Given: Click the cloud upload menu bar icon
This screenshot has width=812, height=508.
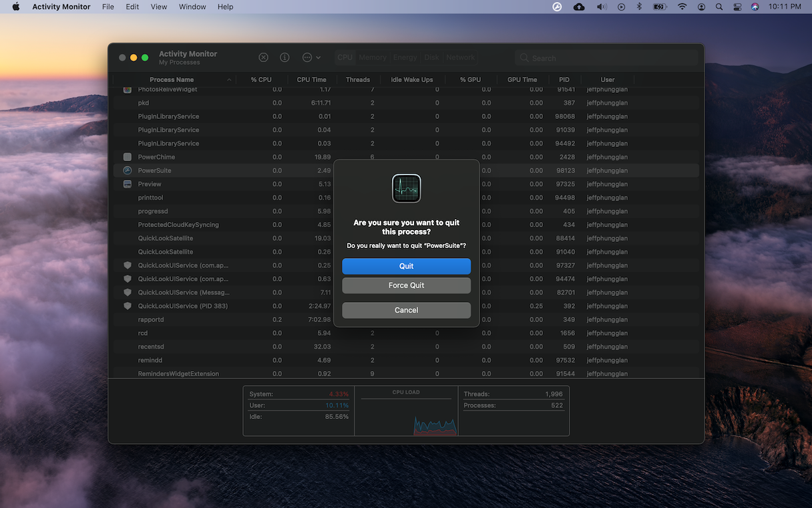Looking at the screenshot, I should [x=579, y=7].
